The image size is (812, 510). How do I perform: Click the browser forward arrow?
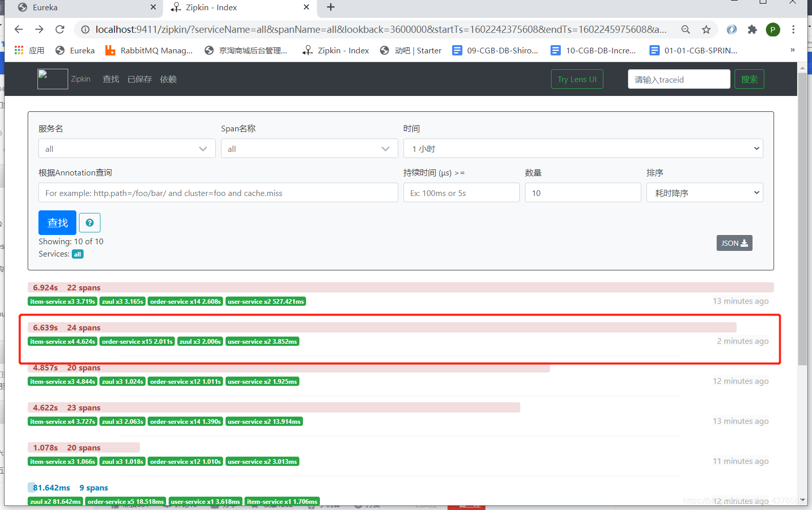39,29
